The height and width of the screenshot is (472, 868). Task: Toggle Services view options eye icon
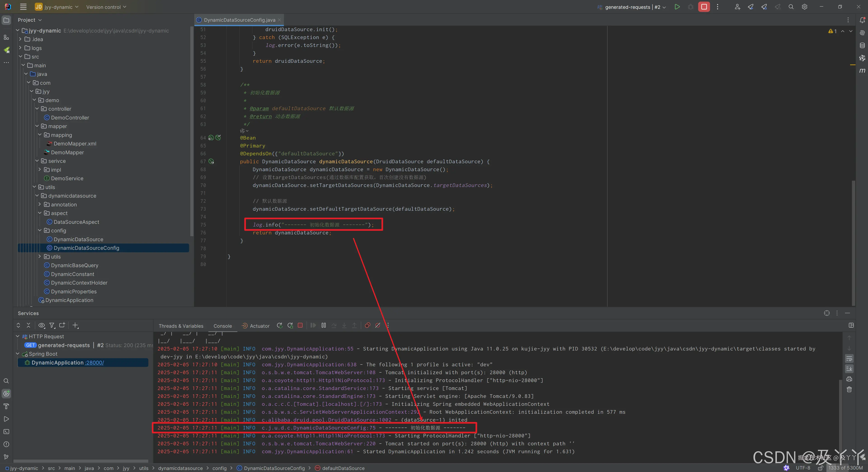[41, 325]
